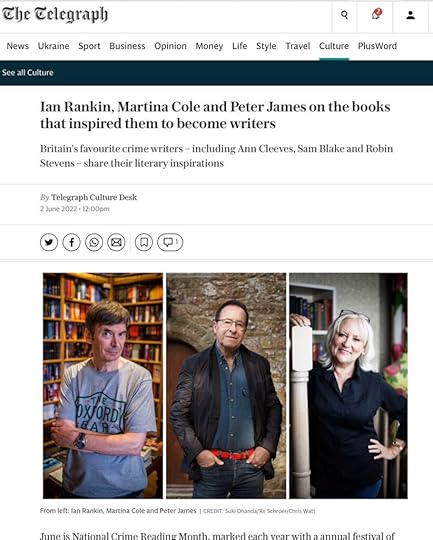Click the Ian Rankin bookshop photo
The image size is (433, 540).
coord(103,386)
